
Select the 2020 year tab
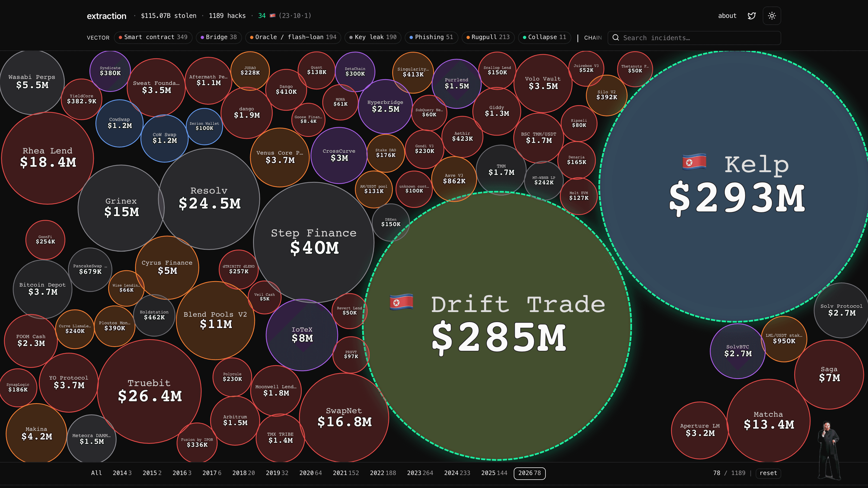pos(310,473)
